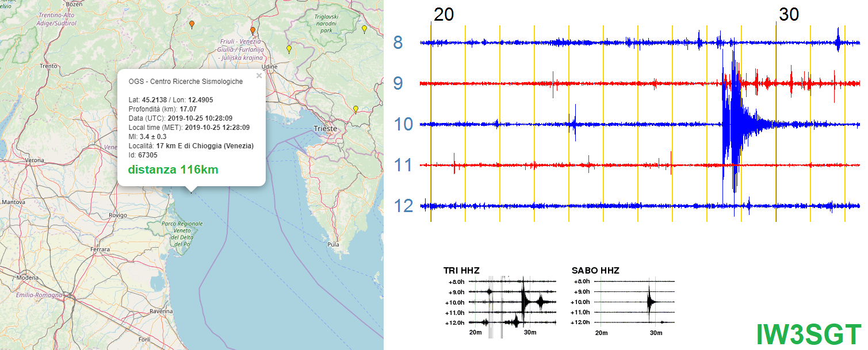
Task: Click the Trieste city label on map
Action: tap(326, 128)
